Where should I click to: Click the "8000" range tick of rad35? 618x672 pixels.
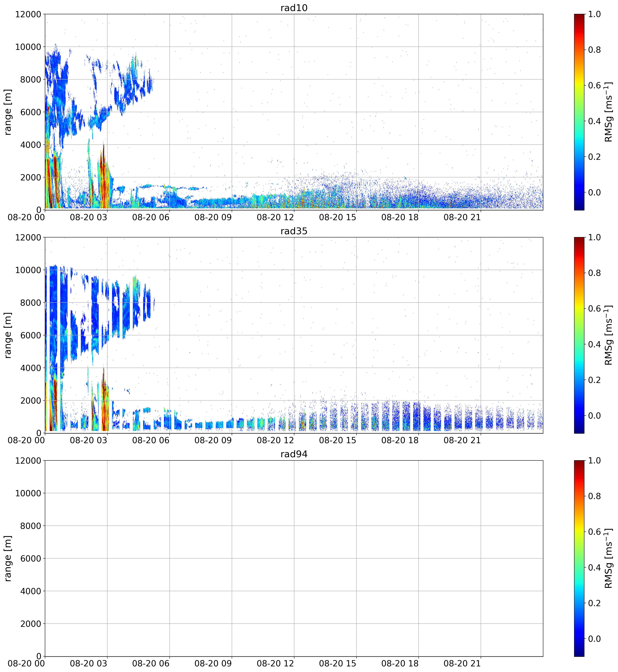click(x=30, y=303)
